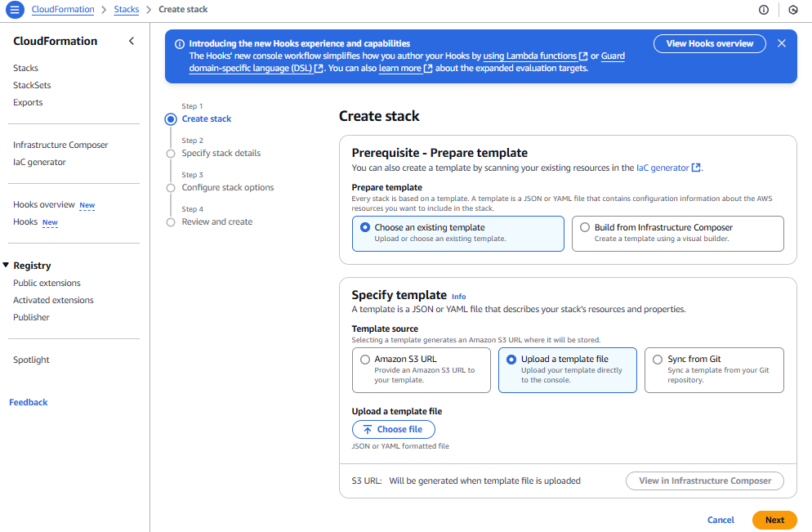Click the orange Next button
Image resolution: width=812 pixels, height=532 pixels.
coord(774,520)
